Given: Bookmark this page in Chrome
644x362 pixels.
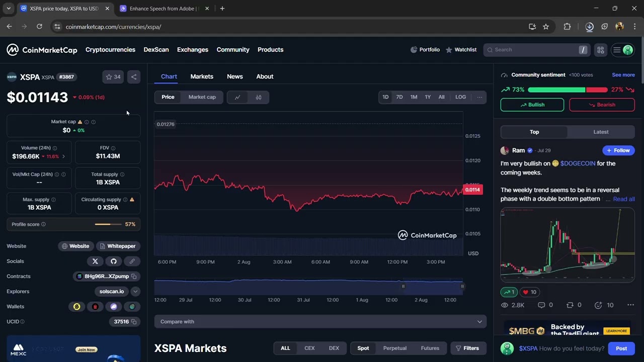Looking at the screenshot, I should pos(546,27).
